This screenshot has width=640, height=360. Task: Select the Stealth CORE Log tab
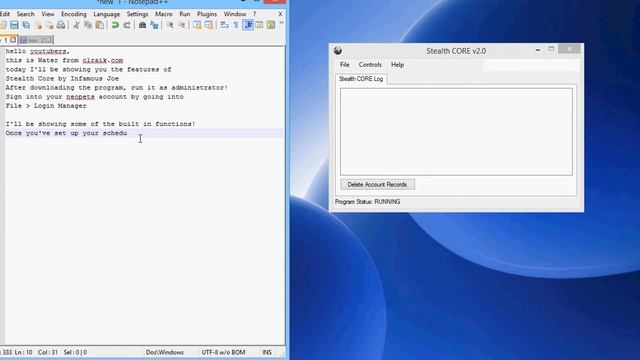tap(361, 79)
